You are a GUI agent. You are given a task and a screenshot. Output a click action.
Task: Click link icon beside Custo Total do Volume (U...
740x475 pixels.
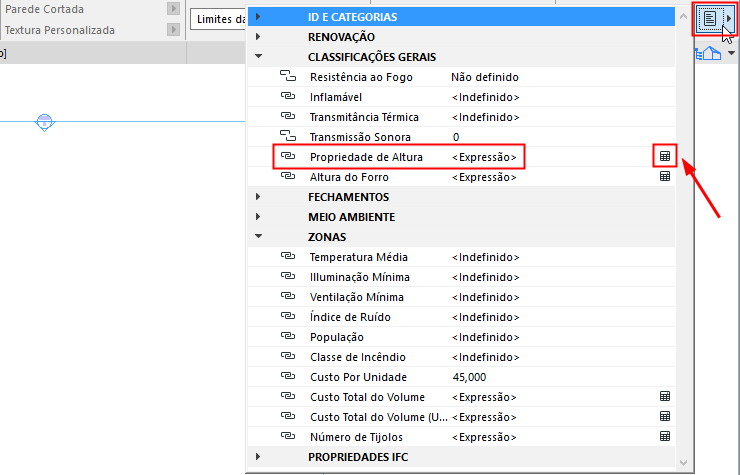pos(288,416)
